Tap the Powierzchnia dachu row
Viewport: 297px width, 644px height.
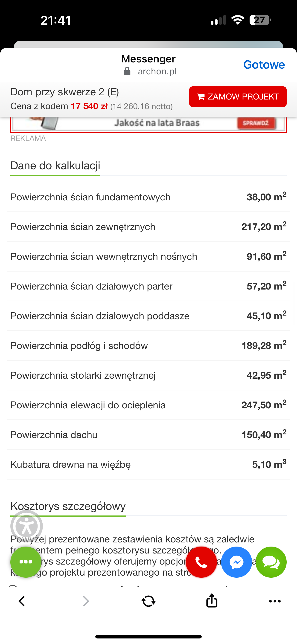point(148,435)
